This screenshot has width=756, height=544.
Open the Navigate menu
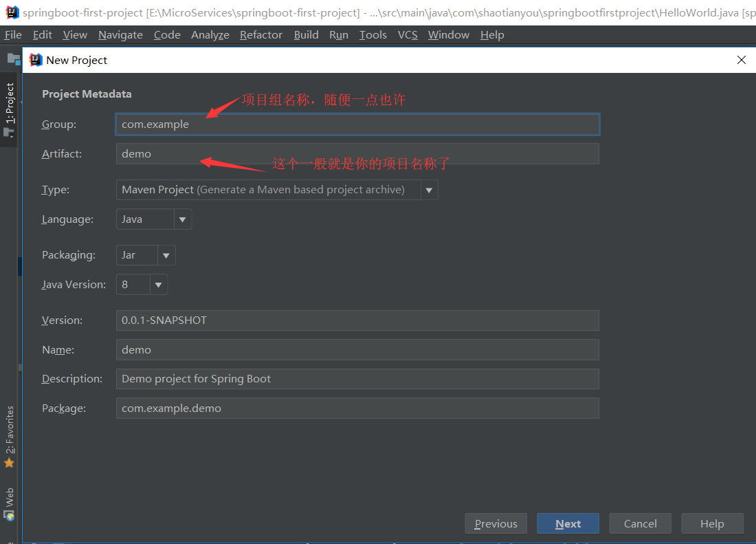(120, 34)
